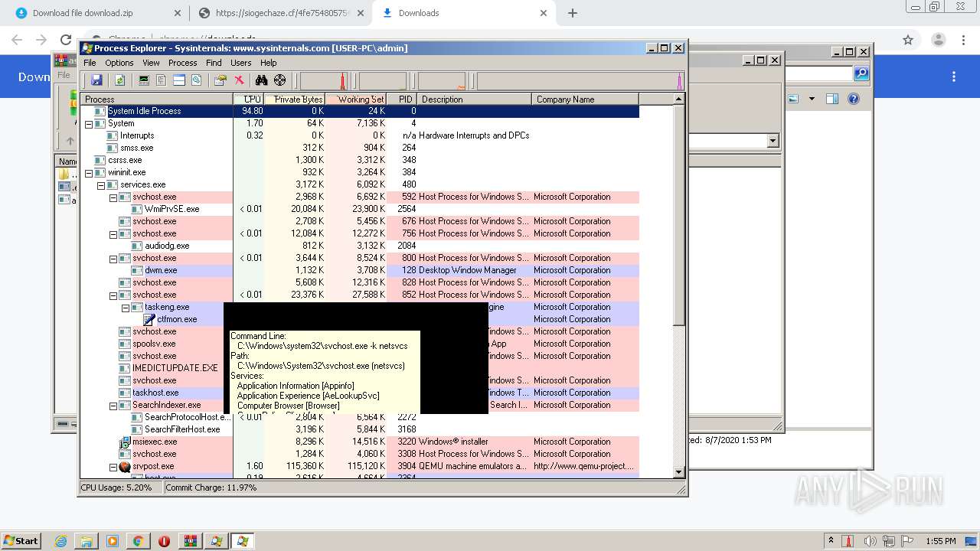Open process Properties via toolbar icon
Viewport: 980px width, 551px height.
(220, 80)
